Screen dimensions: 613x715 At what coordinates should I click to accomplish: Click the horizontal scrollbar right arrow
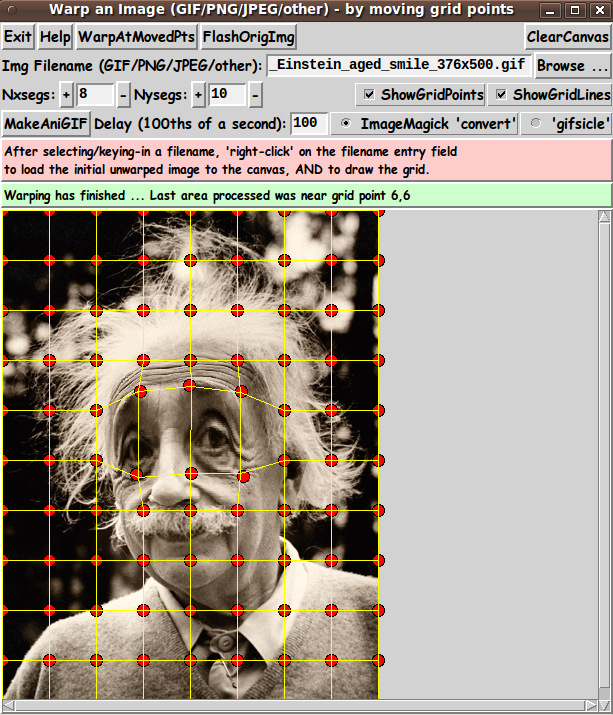(591, 705)
